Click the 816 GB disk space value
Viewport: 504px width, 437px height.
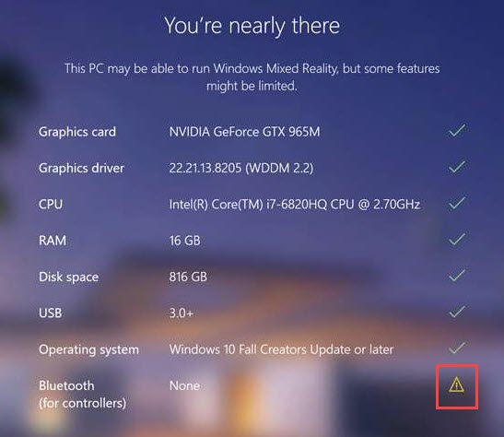[x=188, y=277]
